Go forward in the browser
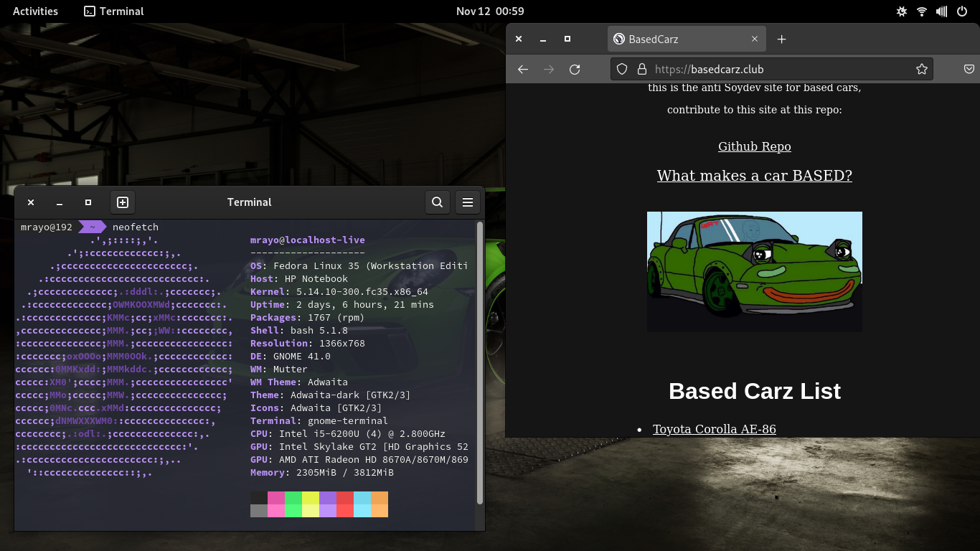Viewport: 980px width, 551px height. pyautogui.click(x=549, y=70)
